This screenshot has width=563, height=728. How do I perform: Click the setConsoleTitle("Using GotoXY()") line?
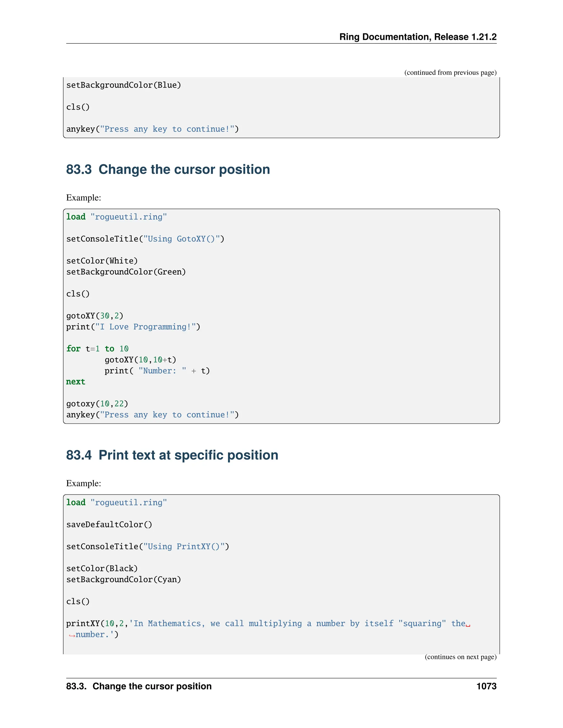coord(145,239)
